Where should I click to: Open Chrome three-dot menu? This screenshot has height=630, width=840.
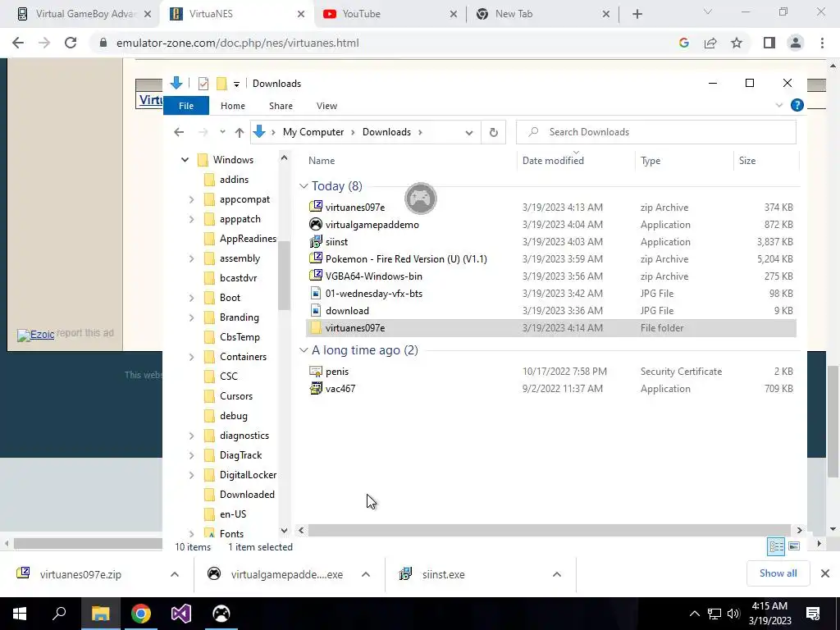(x=822, y=43)
